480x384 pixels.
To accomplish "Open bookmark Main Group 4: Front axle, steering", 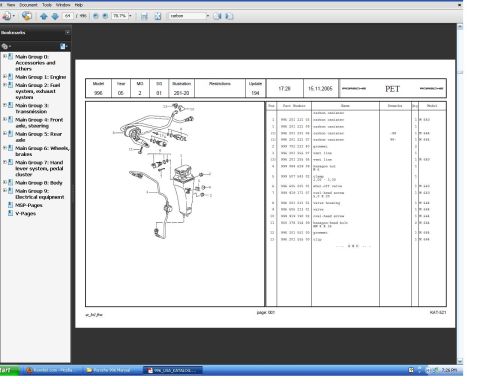I will [39, 123].
